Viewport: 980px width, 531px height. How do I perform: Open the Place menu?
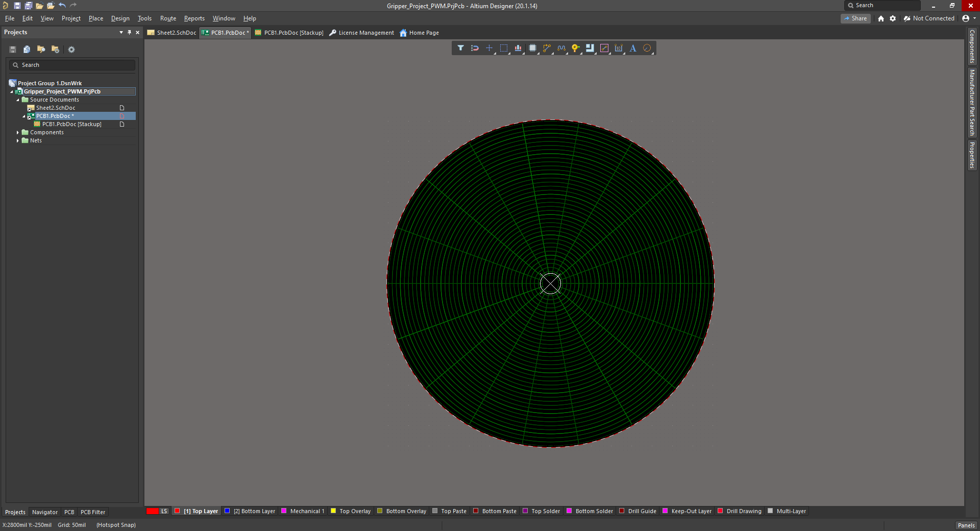95,18
